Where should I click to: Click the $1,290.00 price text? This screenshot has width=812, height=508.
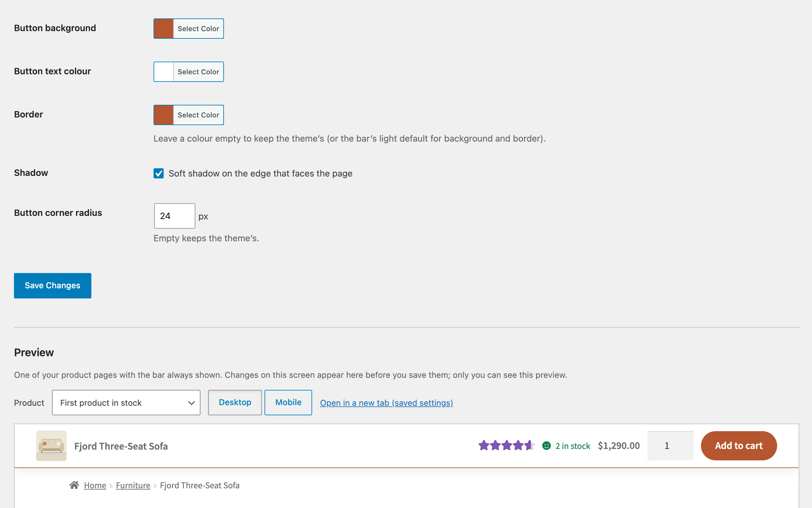pos(619,446)
